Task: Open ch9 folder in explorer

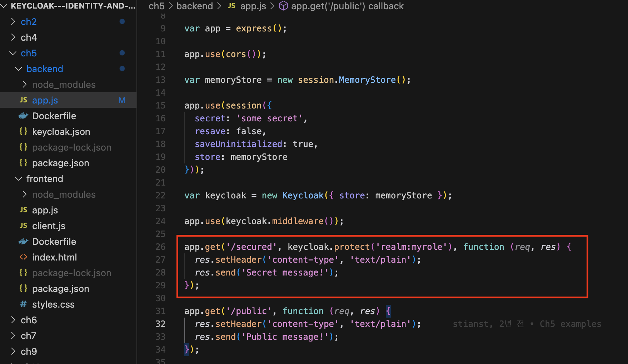Action: tap(29, 352)
